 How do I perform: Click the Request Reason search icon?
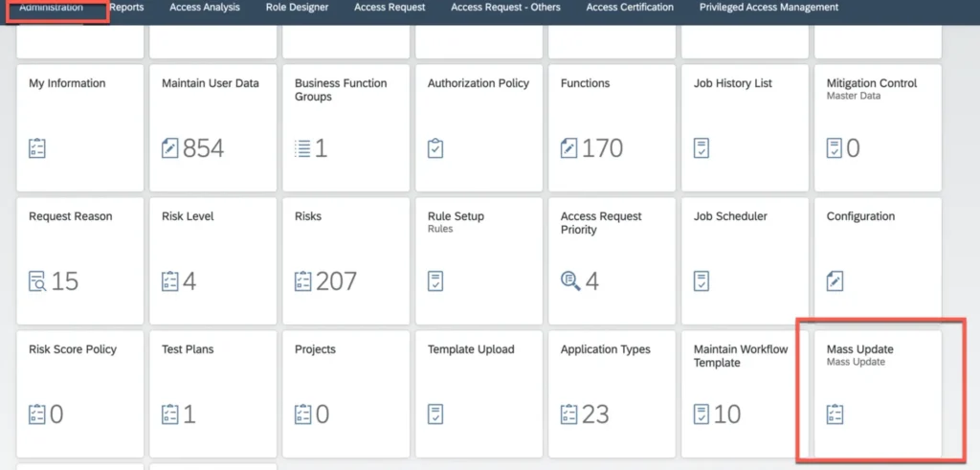pyautogui.click(x=37, y=281)
